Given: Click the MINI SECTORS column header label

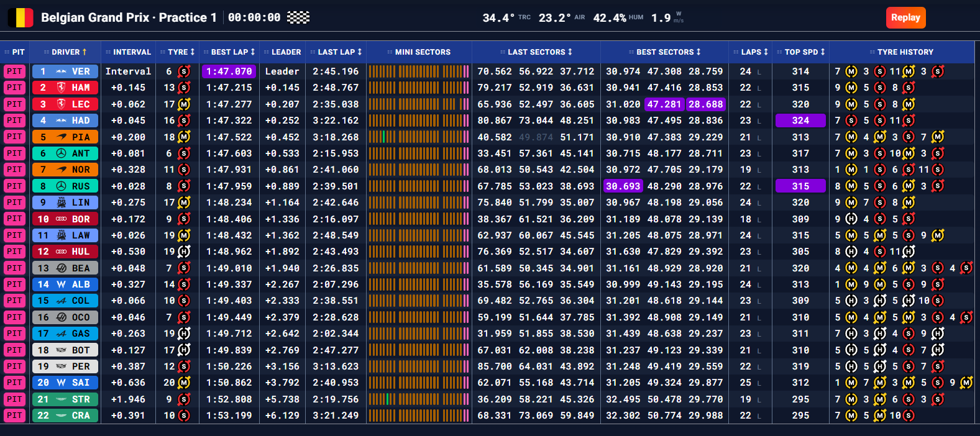Looking at the screenshot, I should 423,52.
